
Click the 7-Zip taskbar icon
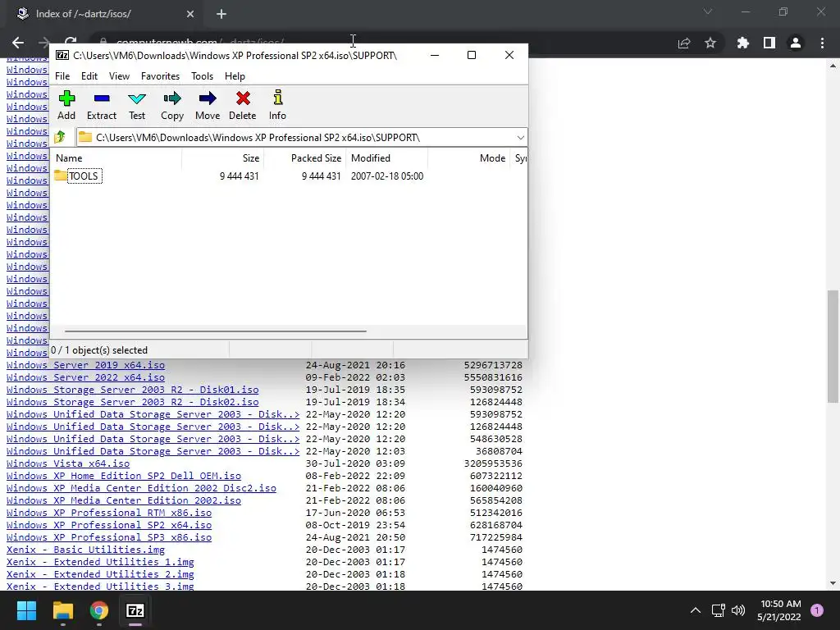(x=135, y=610)
